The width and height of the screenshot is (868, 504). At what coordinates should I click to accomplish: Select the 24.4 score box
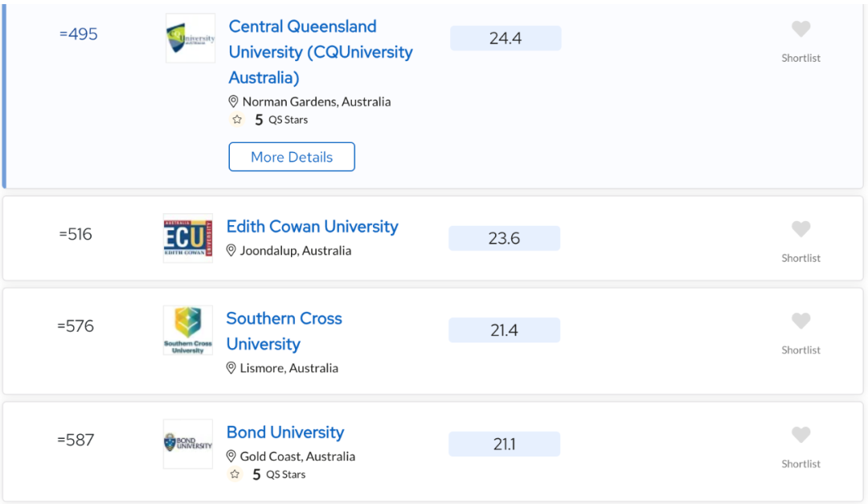(x=506, y=39)
